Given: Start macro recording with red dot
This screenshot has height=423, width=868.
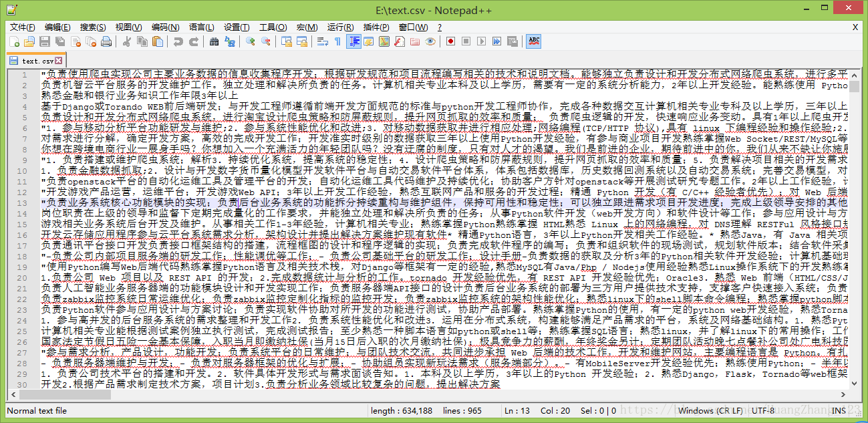Looking at the screenshot, I should [x=450, y=41].
